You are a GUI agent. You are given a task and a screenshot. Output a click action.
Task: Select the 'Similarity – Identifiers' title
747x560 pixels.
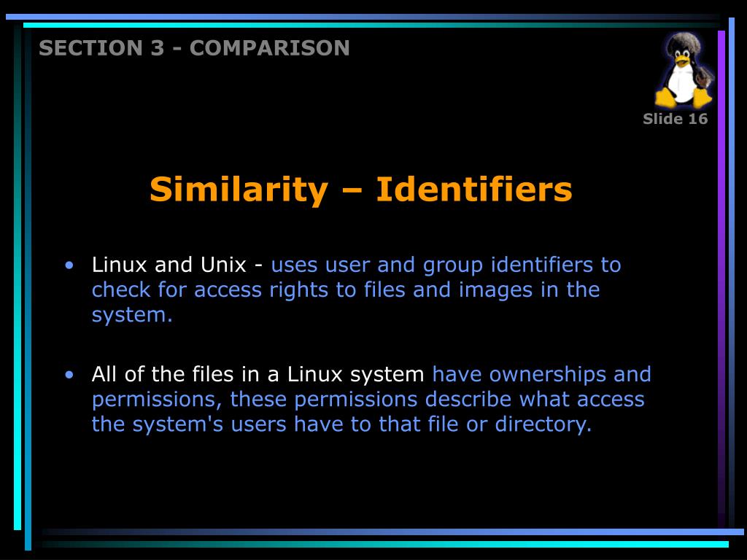(360, 190)
